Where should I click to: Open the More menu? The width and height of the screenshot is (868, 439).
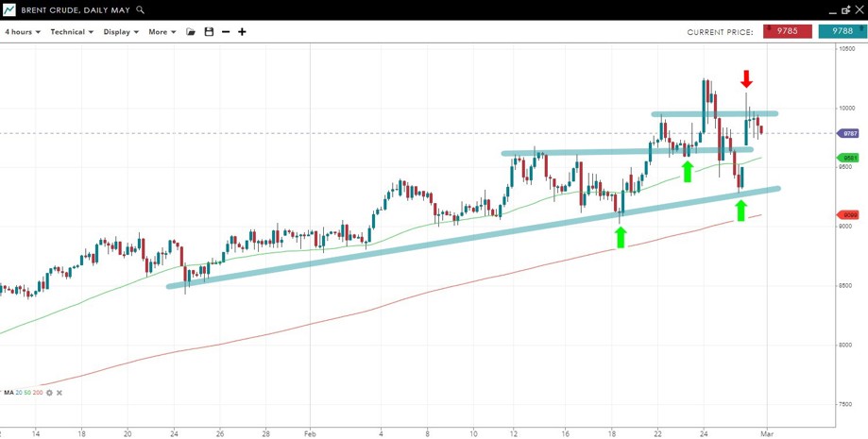(x=162, y=32)
